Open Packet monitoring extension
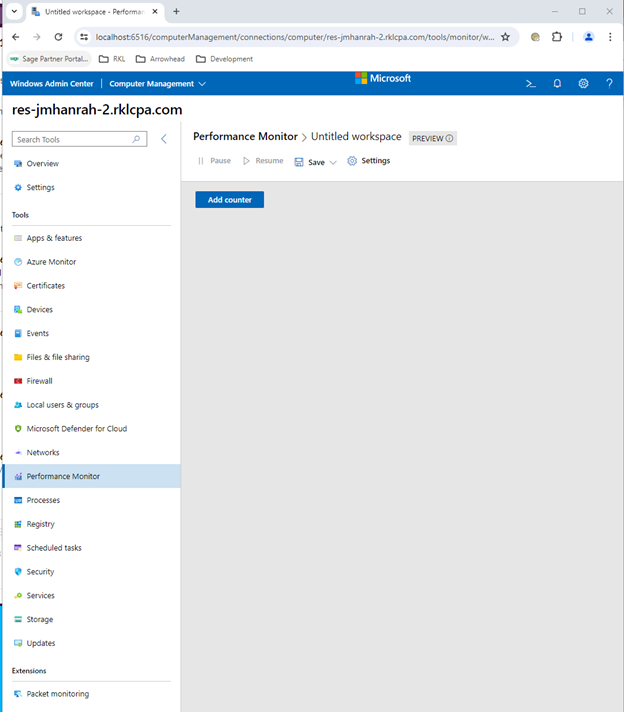This screenshot has width=624, height=712. coord(92,694)
